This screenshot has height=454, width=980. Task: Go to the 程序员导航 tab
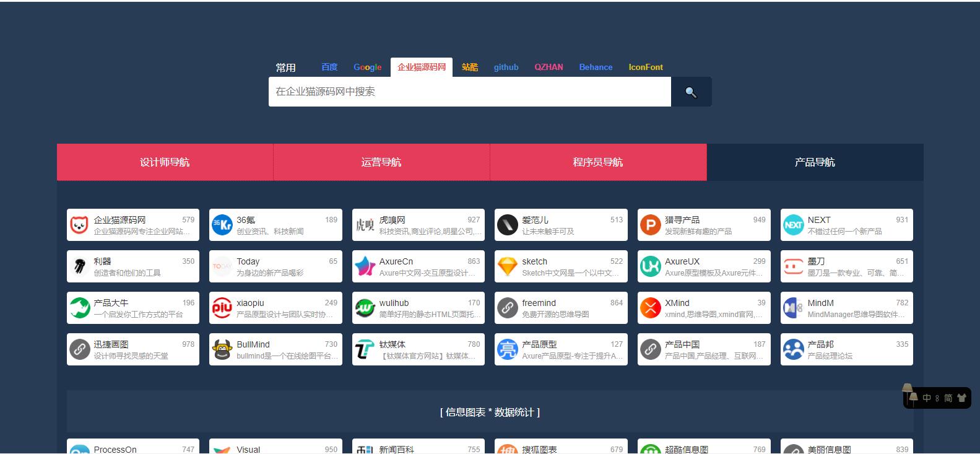click(598, 162)
